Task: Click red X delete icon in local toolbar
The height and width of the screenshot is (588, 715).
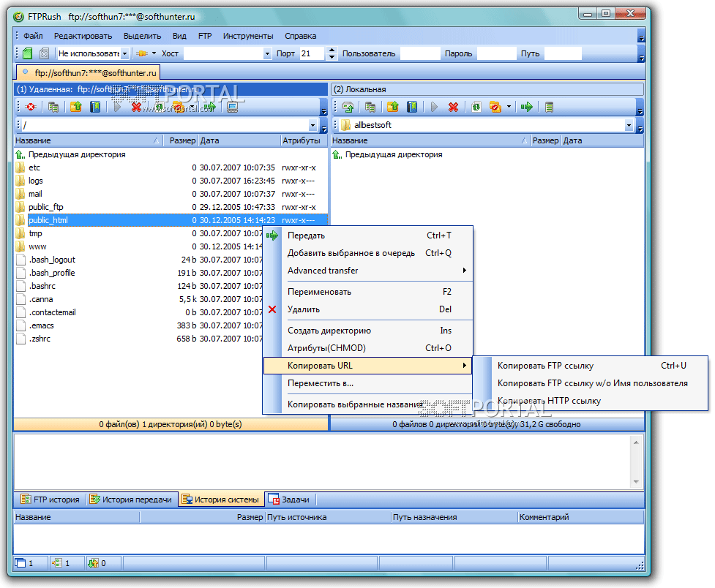Action: pyautogui.click(x=453, y=107)
